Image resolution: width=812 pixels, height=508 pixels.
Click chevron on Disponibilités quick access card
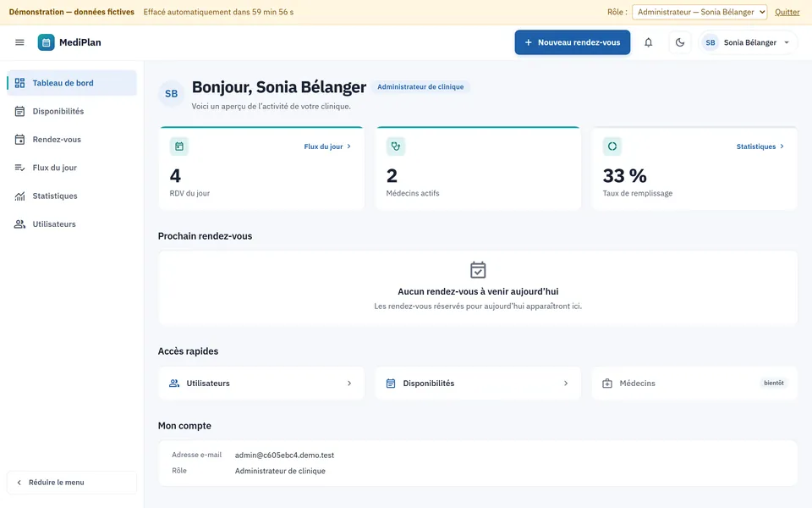click(566, 383)
